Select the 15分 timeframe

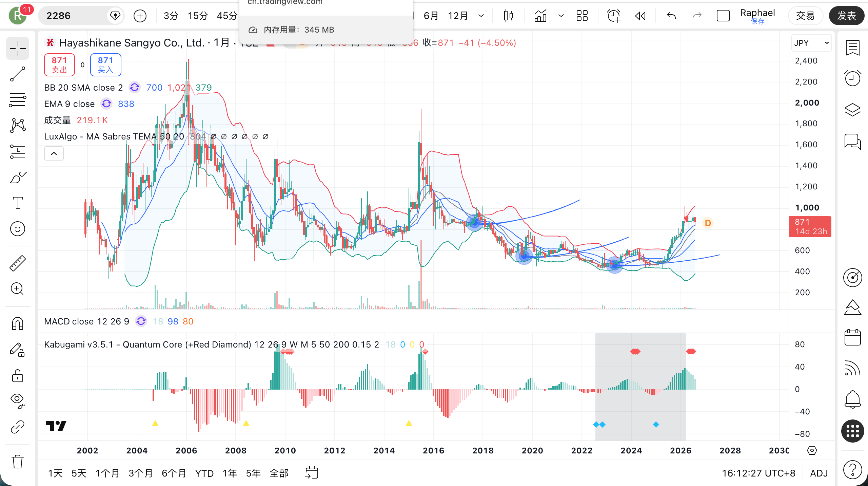[x=198, y=16]
